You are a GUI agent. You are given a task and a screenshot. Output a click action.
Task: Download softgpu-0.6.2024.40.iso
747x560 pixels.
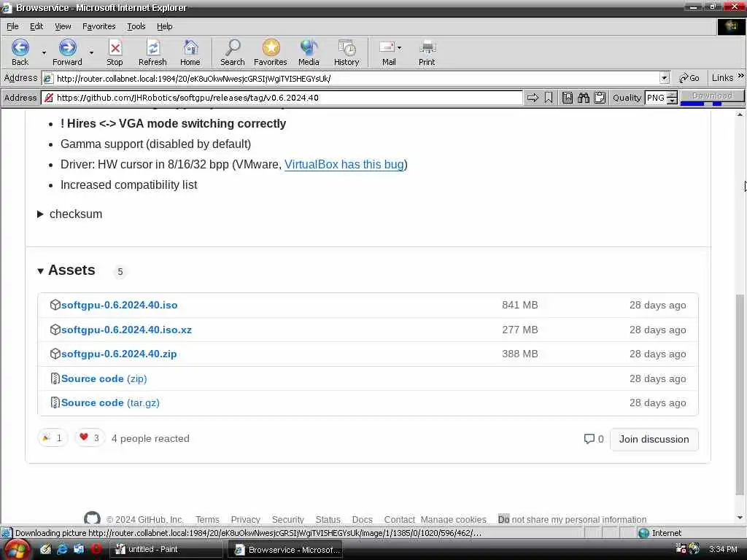pos(119,306)
